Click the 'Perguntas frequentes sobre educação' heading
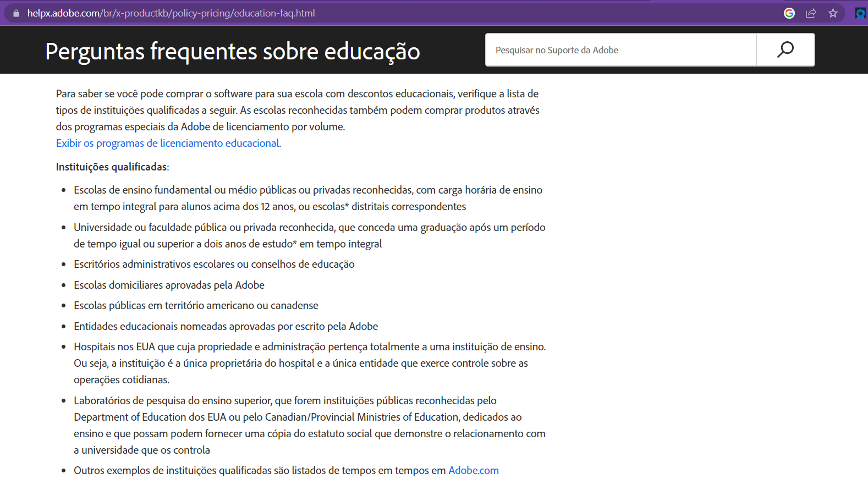868x490 pixels. [x=233, y=51]
